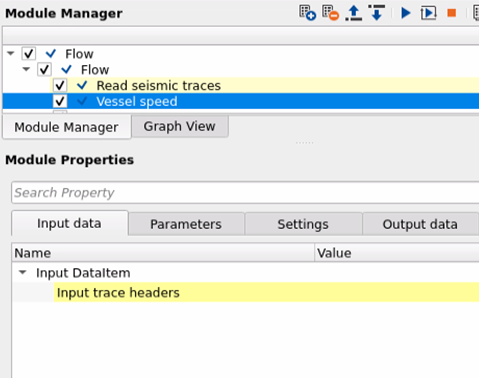479x378 pixels.
Task: Uncheck Read seismic traces checkbox
Action: [60, 86]
